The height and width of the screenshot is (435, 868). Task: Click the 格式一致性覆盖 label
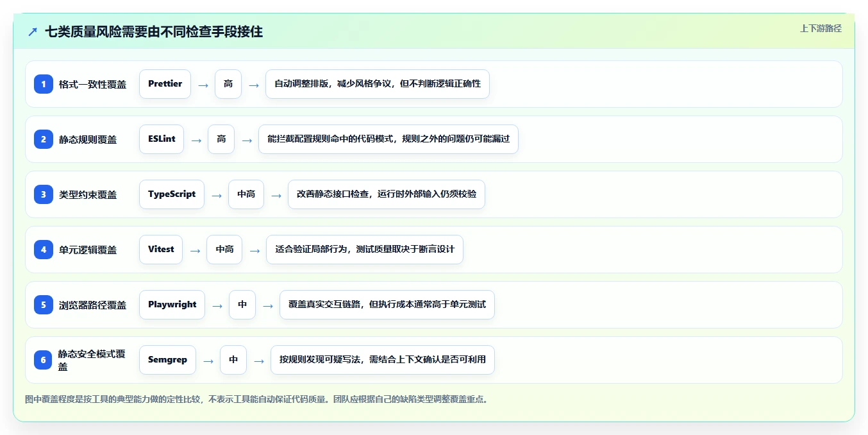(x=93, y=84)
